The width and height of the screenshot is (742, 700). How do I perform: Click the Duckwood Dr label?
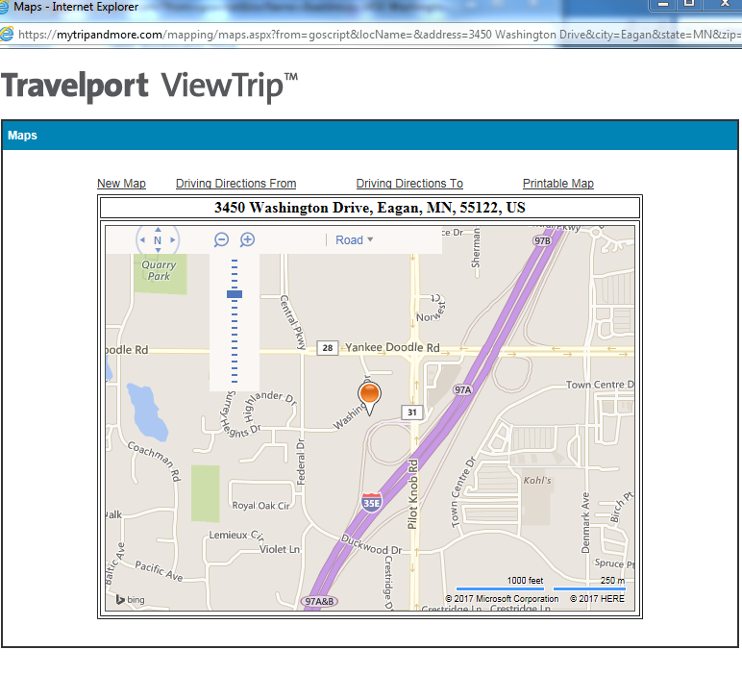[x=372, y=545]
